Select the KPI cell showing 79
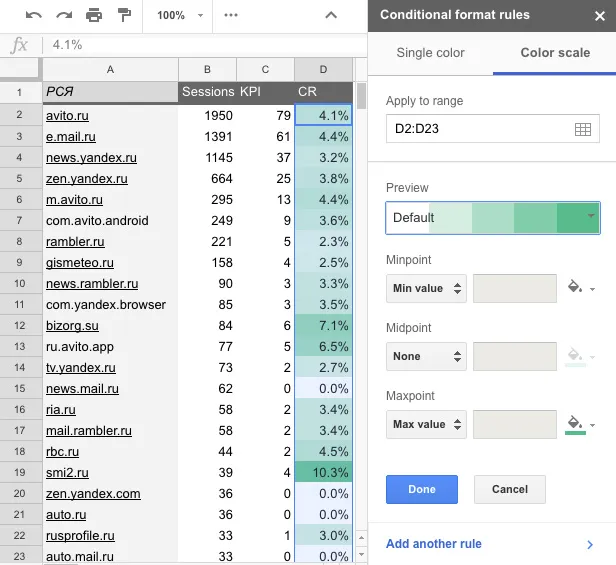This screenshot has width=616, height=565. (265, 116)
